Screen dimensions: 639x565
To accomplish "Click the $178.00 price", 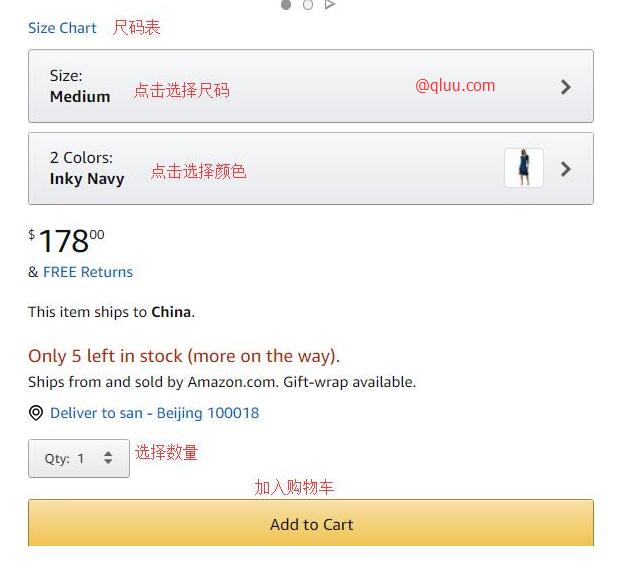I will (x=66, y=241).
